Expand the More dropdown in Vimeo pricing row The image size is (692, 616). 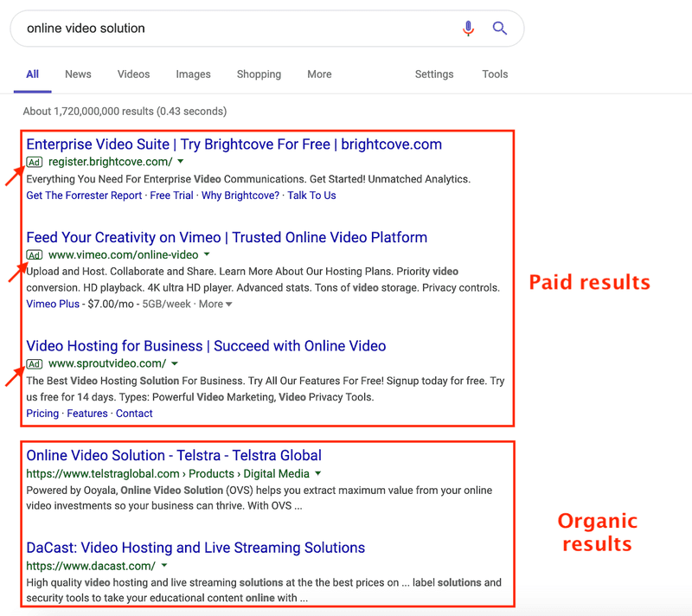click(x=215, y=304)
